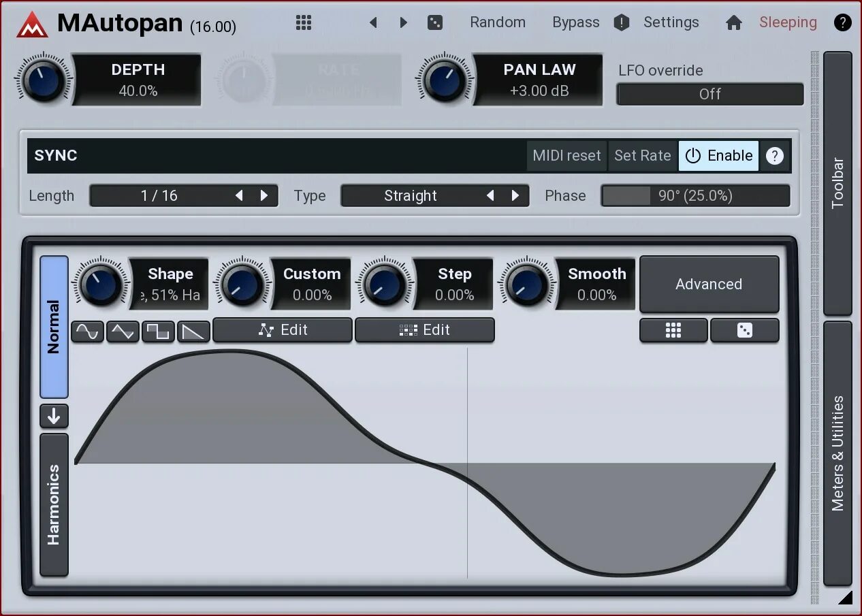Click the LFO waveform graph display
862x616 pixels.
pos(425,463)
